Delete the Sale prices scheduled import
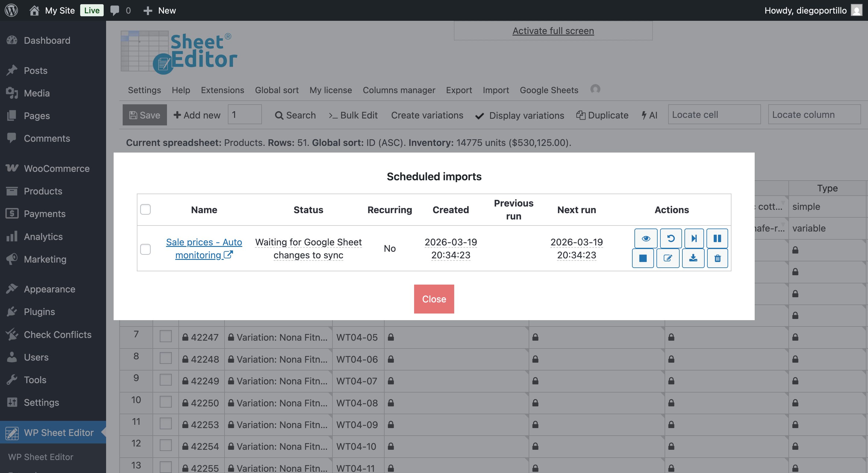This screenshot has height=473, width=868. click(x=717, y=258)
